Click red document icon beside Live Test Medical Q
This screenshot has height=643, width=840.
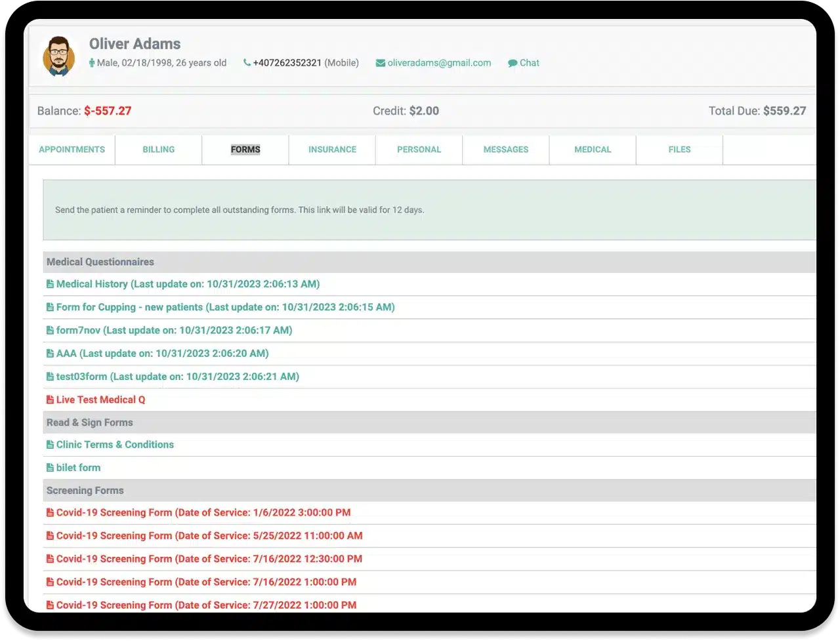50,400
